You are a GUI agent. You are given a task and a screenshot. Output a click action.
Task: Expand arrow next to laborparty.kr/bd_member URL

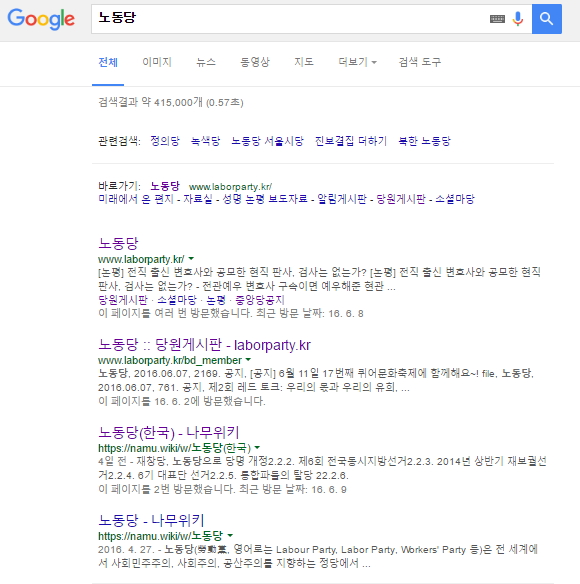(x=248, y=360)
